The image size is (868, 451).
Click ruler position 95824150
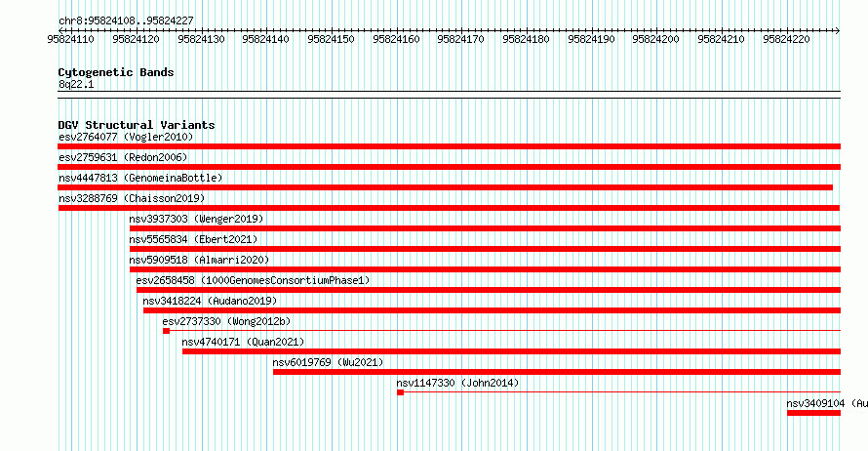click(331, 39)
